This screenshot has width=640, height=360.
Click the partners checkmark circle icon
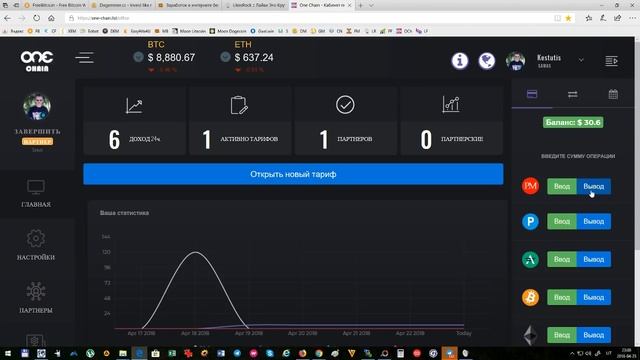point(345,105)
